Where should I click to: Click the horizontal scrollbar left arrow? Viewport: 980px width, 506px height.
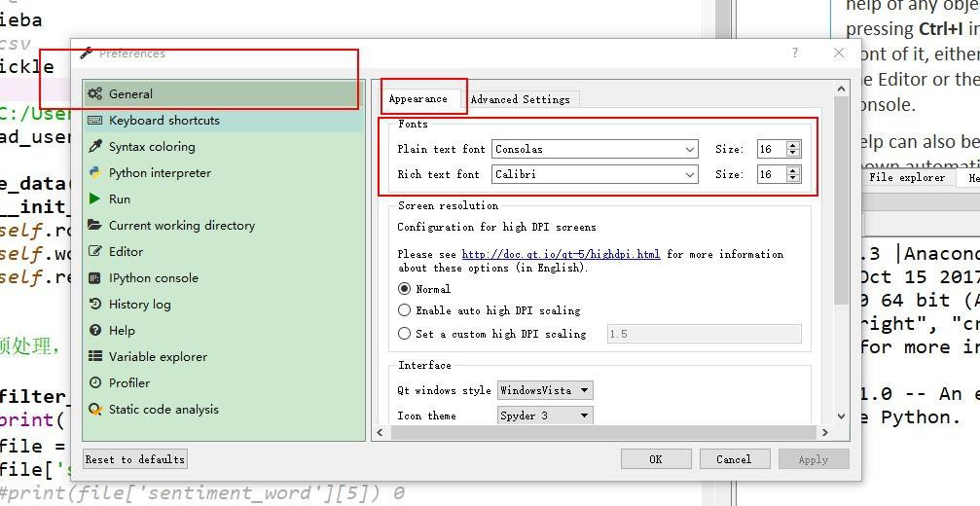[x=381, y=432]
